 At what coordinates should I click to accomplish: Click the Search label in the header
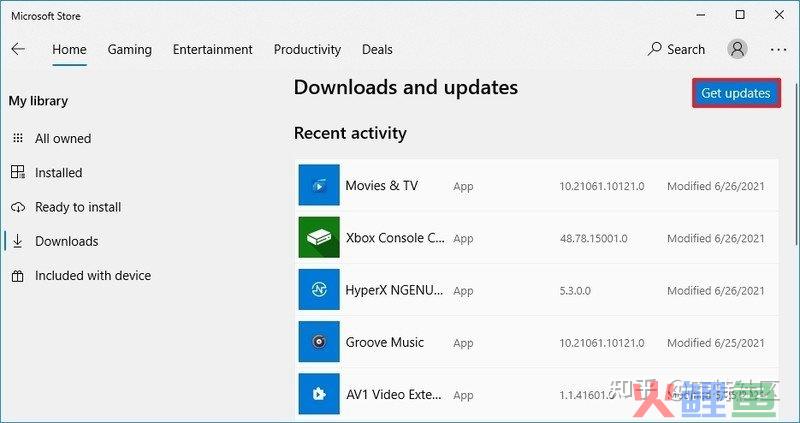pyautogui.click(x=686, y=49)
